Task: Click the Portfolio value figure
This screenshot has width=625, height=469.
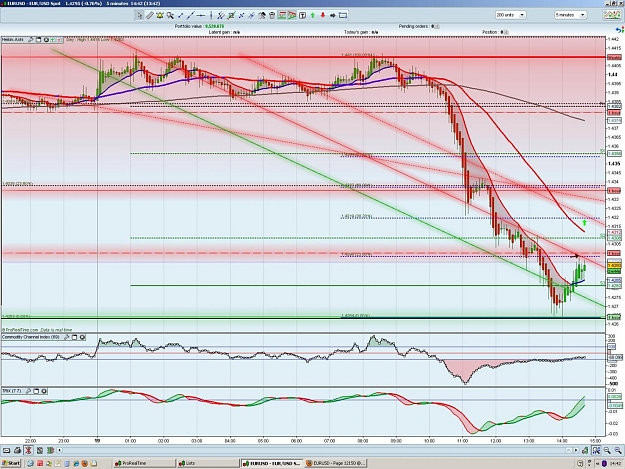Action: point(214,26)
